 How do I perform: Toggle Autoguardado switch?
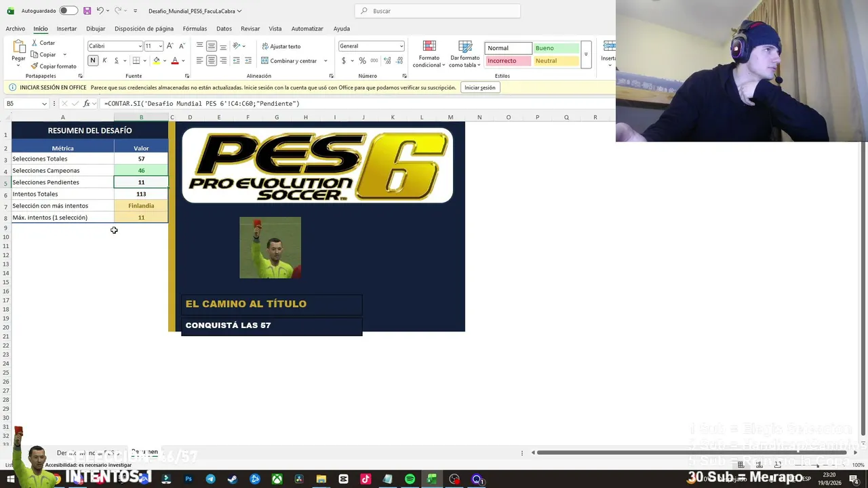click(x=68, y=11)
